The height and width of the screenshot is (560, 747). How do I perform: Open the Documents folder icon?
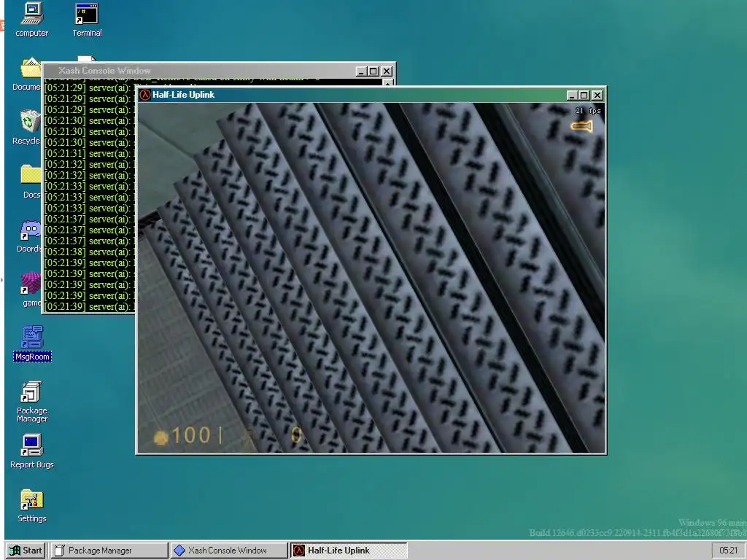point(28,74)
